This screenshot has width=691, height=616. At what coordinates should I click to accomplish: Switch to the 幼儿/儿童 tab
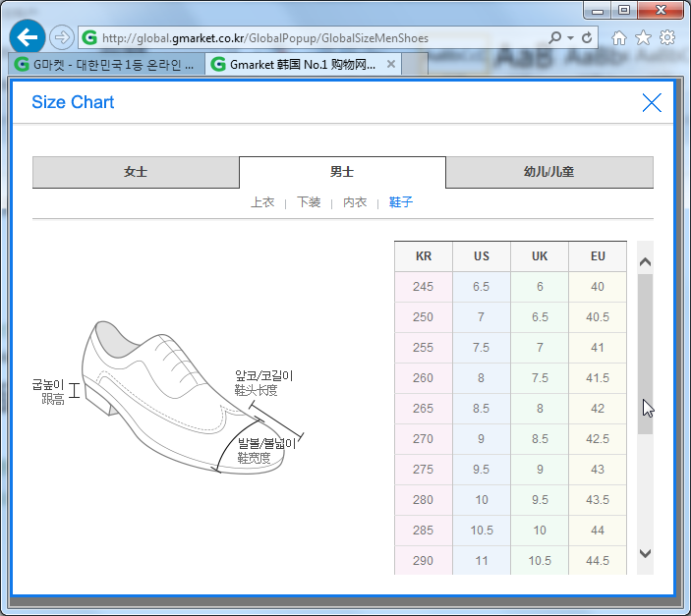tap(548, 172)
